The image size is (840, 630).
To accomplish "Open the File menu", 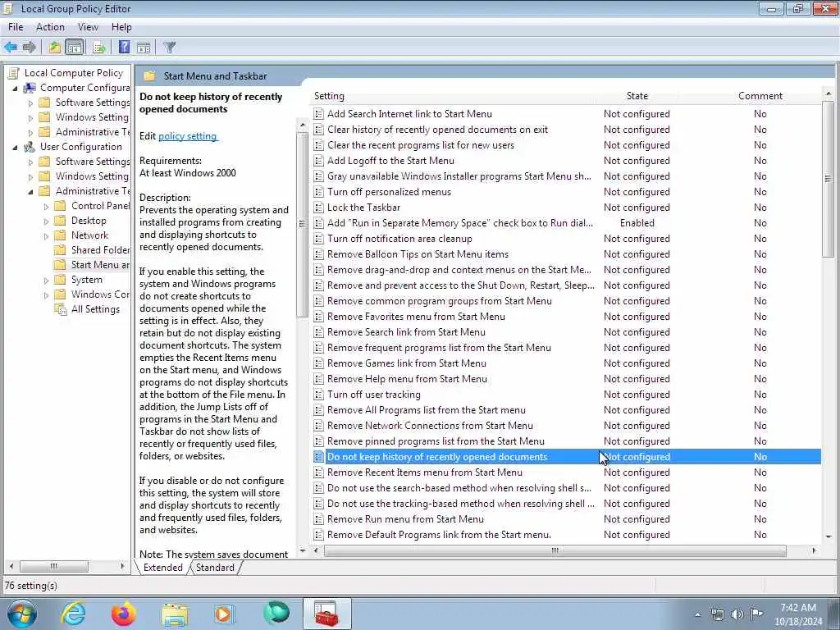I will pos(16,27).
